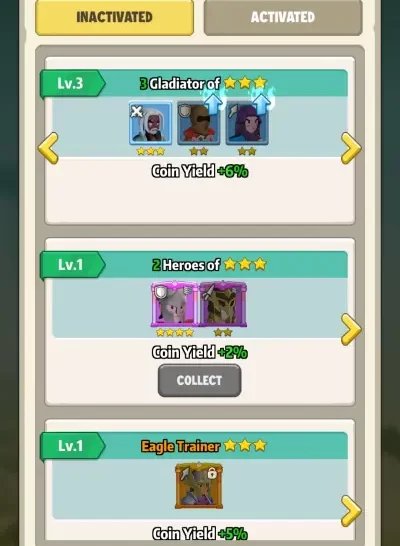Screen dimensions: 400x546
Task: Select the brown-hooded shield gladiator portrait
Action: 198,123
